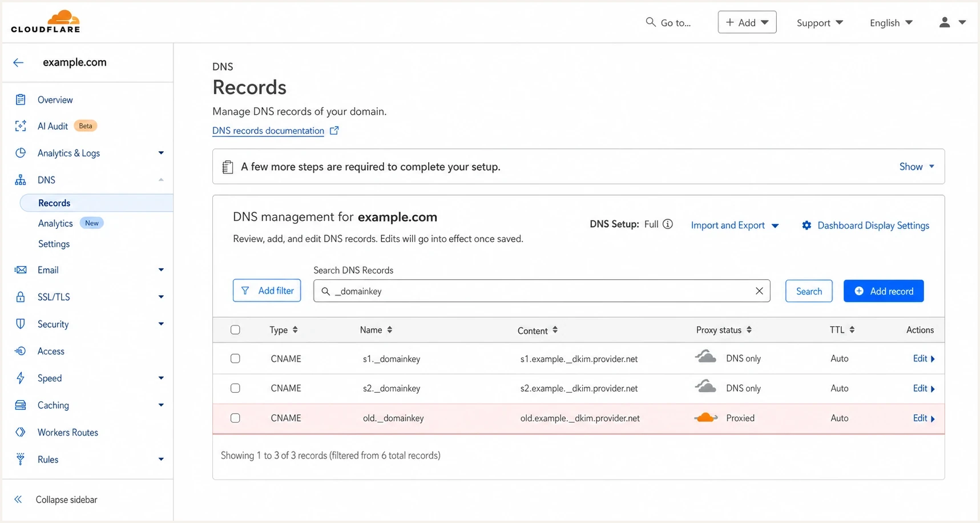The image size is (980, 523).
Task: Sort records by Proxy status column
Action: [x=724, y=330]
